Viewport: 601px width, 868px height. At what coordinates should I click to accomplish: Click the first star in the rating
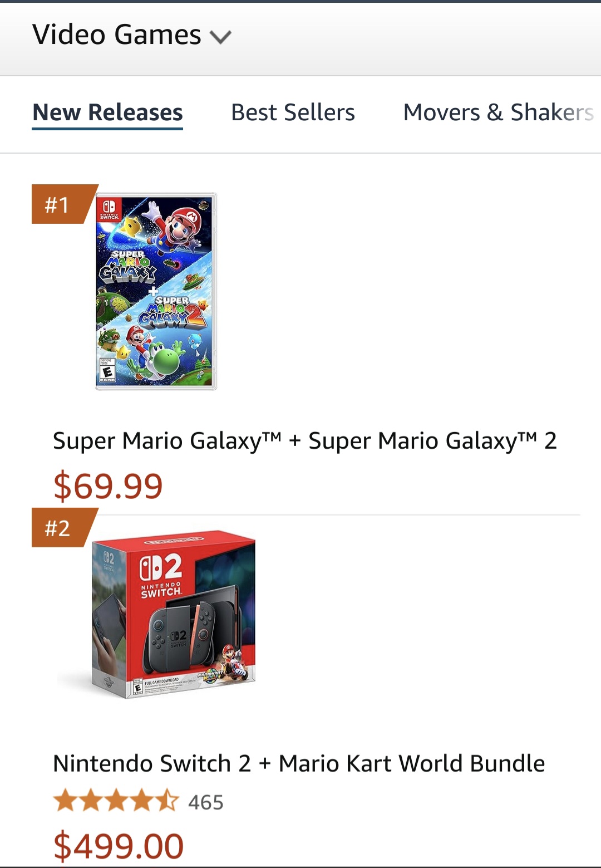[66, 801]
